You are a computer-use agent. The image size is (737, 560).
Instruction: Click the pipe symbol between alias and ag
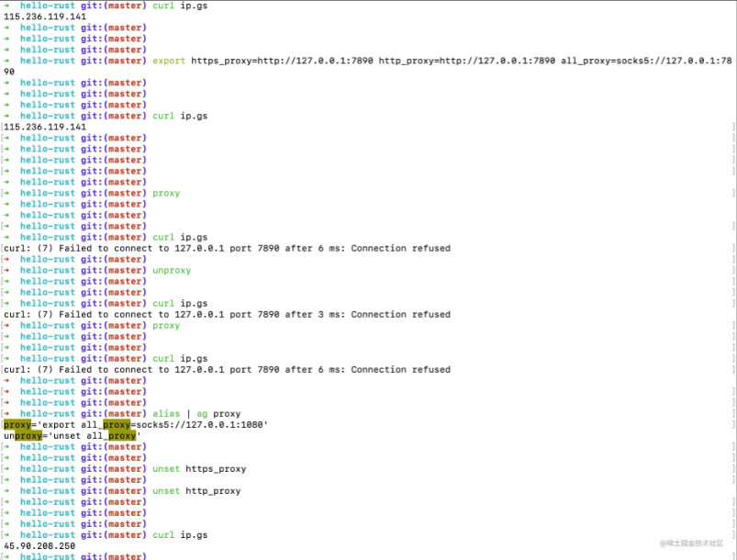(x=188, y=414)
